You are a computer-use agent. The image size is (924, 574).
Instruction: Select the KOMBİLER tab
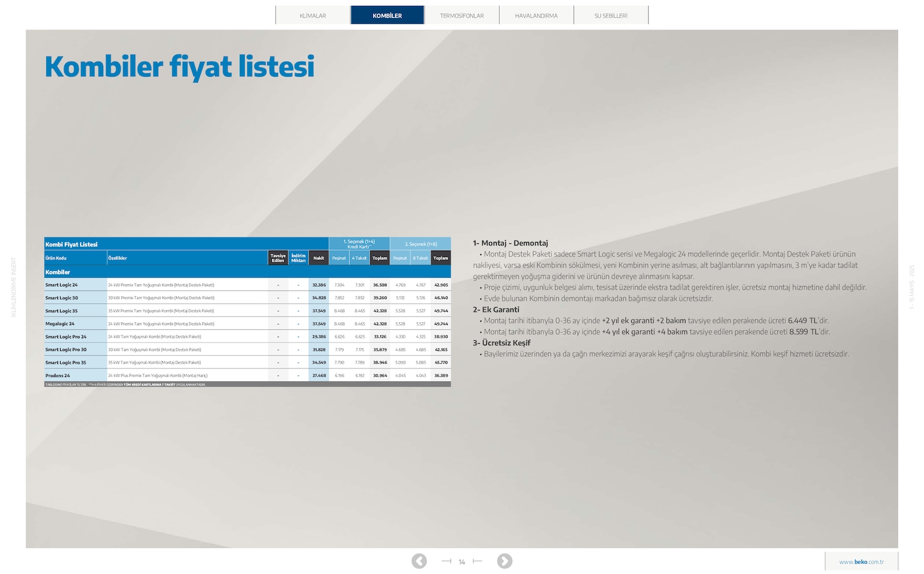[x=388, y=16]
